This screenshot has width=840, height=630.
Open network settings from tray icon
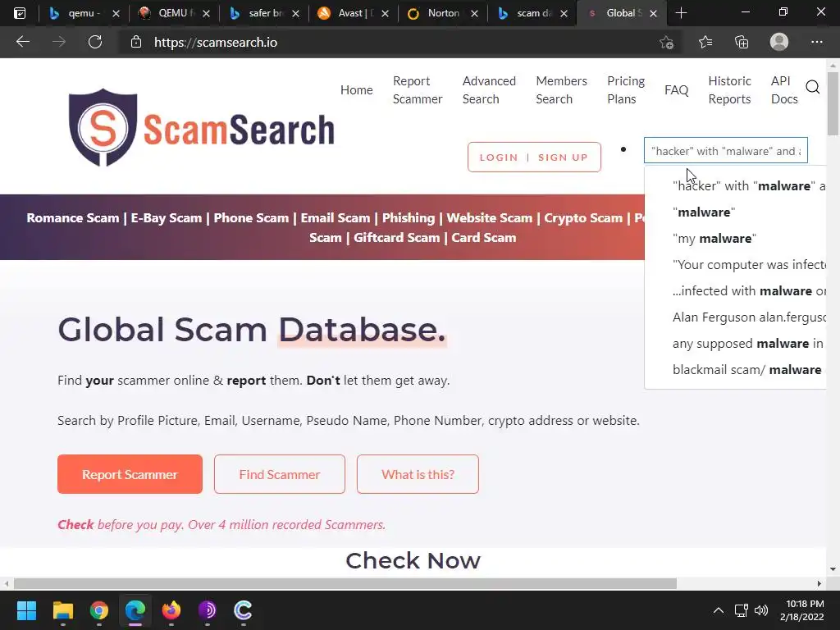click(x=741, y=610)
